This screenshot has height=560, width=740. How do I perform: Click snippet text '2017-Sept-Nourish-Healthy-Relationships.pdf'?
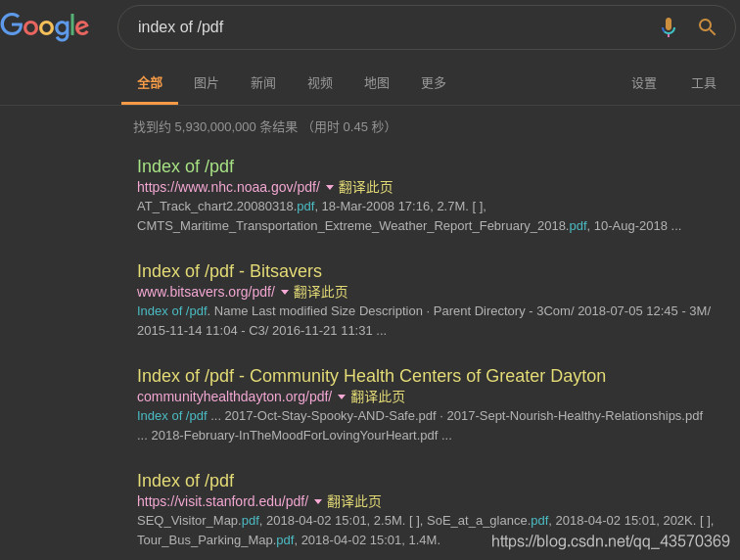click(x=575, y=416)
